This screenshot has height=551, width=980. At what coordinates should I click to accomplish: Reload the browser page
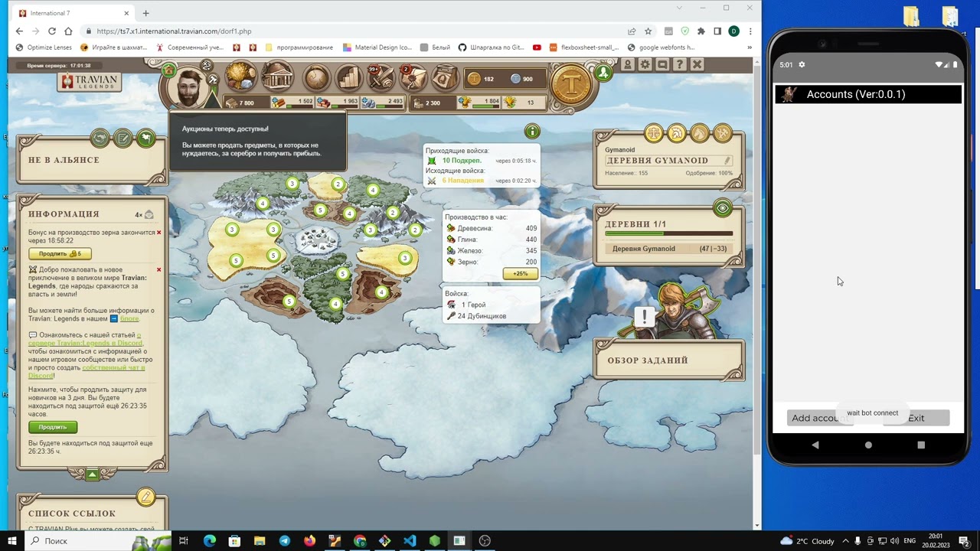click(x=52, y=31)
